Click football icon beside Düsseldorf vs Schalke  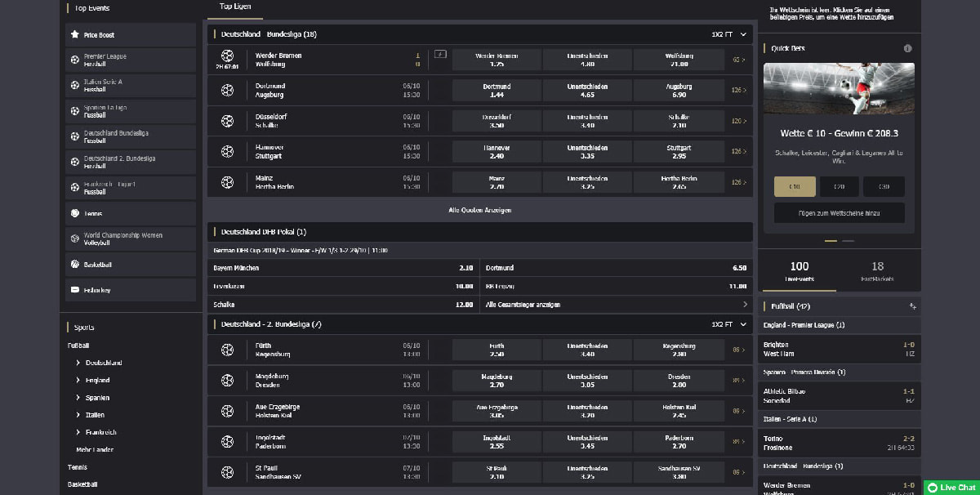(227, 121)
